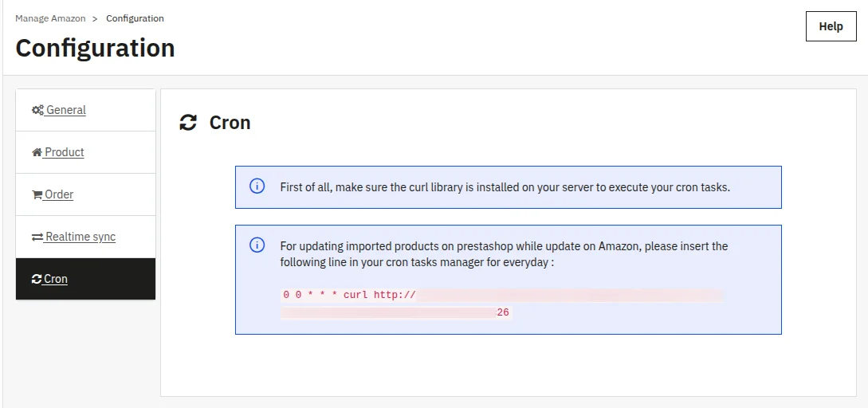
Task: Click the Configuration page title
Action: [95, 48]
